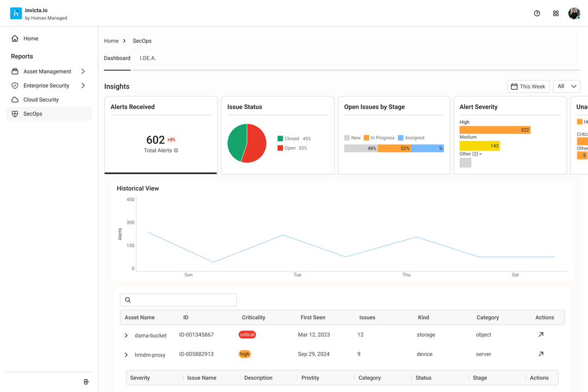
Task: Open the All filter dropdown
Action: 567,87
